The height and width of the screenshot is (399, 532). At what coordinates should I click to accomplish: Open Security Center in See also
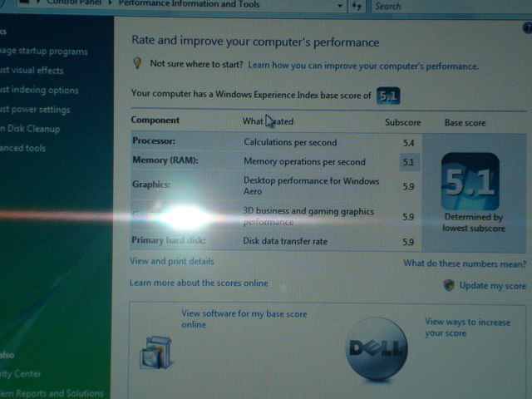click(x=20, y=373)
